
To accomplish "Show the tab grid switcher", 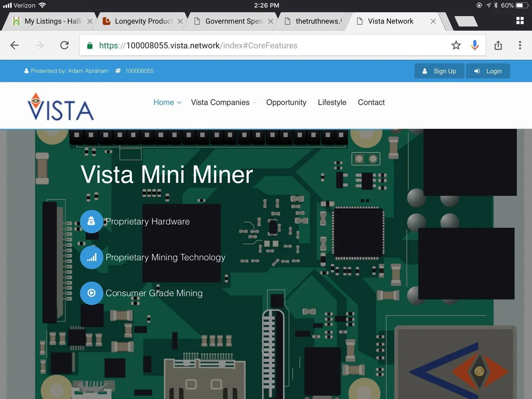I will click(x=520, y=21).
